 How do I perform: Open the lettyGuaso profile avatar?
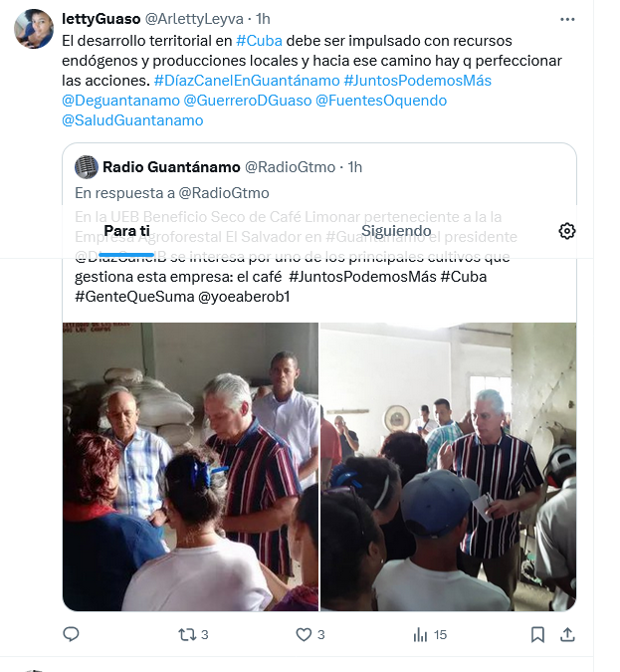point(34,29)
